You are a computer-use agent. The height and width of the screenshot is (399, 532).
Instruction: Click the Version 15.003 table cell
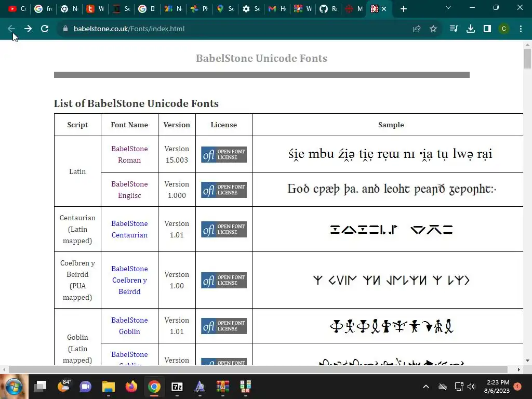click(x=177, y=154)
